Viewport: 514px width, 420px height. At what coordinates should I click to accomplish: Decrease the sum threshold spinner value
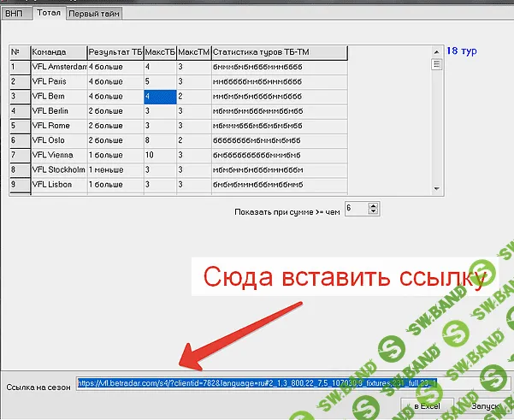pyautogui.click(x=374, y=211)
